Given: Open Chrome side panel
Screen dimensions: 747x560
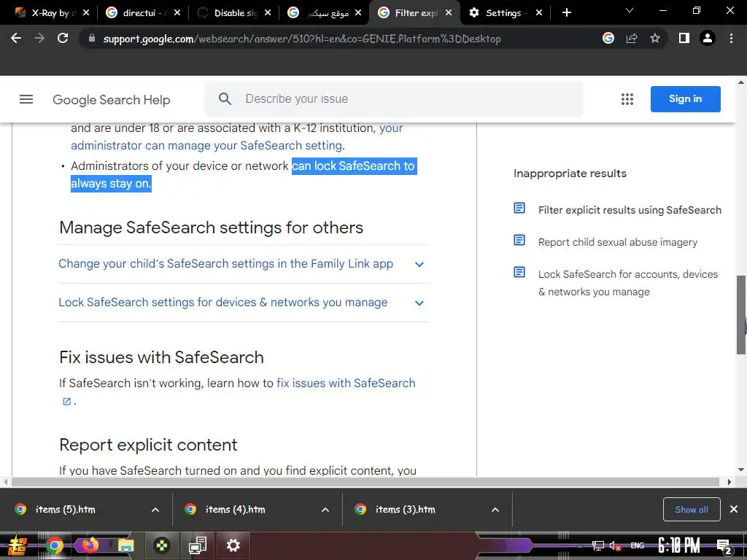Looking at the screenshot, I should [x=684, y=38].
